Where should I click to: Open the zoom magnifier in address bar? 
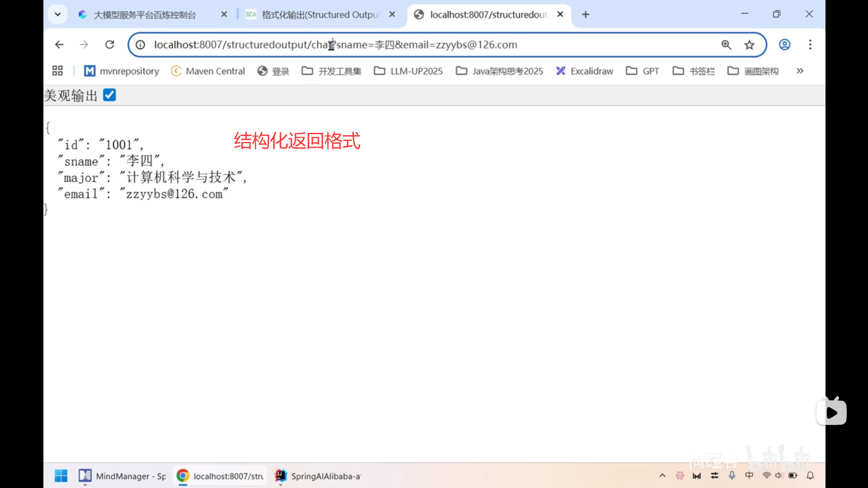click(x=726, y=45)
